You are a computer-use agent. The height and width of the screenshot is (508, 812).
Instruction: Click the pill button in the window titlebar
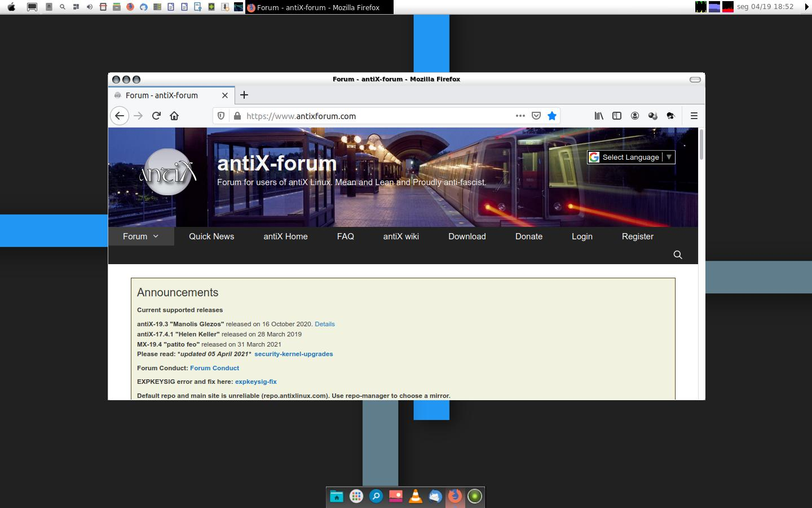(x=695, y=80)
